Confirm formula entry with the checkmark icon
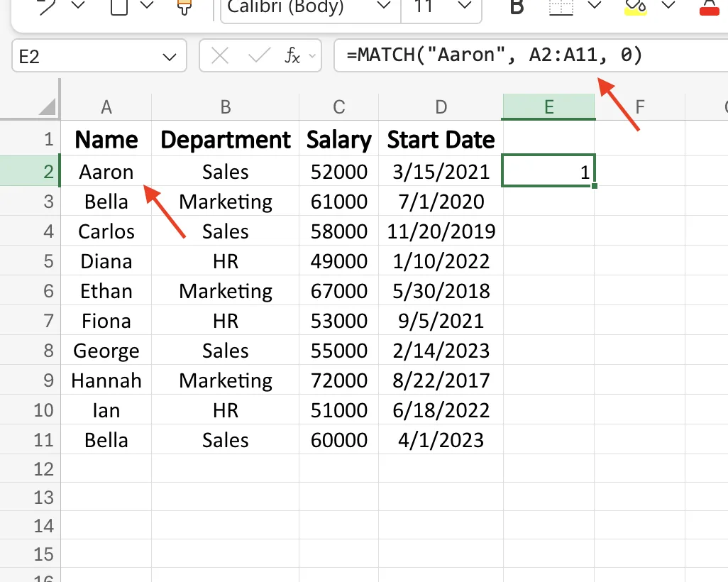This screenshot has height=582, width=728. (259, 56)
